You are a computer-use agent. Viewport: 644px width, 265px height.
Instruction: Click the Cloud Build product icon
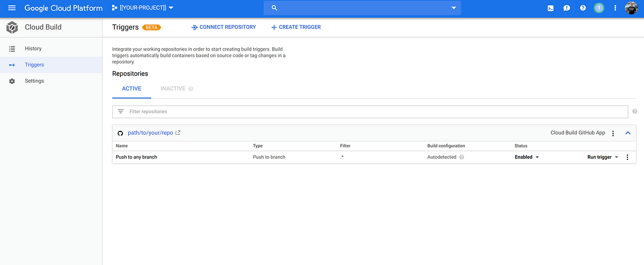[x=12, y=27]
